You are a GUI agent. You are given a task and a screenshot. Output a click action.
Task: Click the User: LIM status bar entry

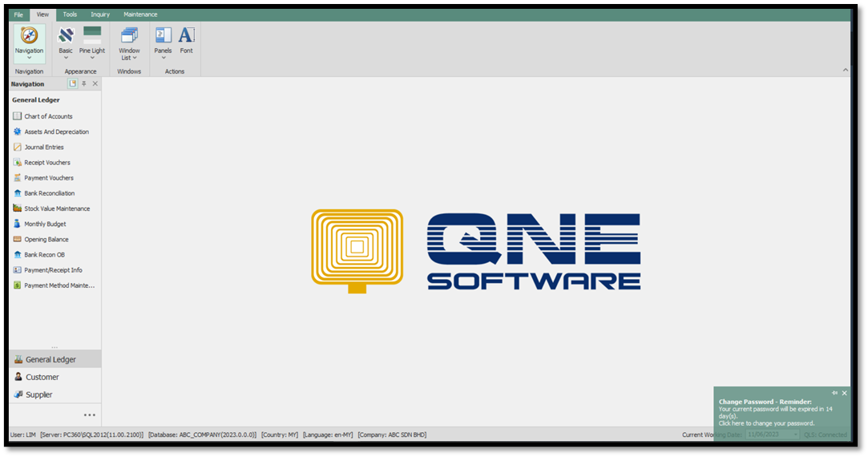click(x=22, y=435)
